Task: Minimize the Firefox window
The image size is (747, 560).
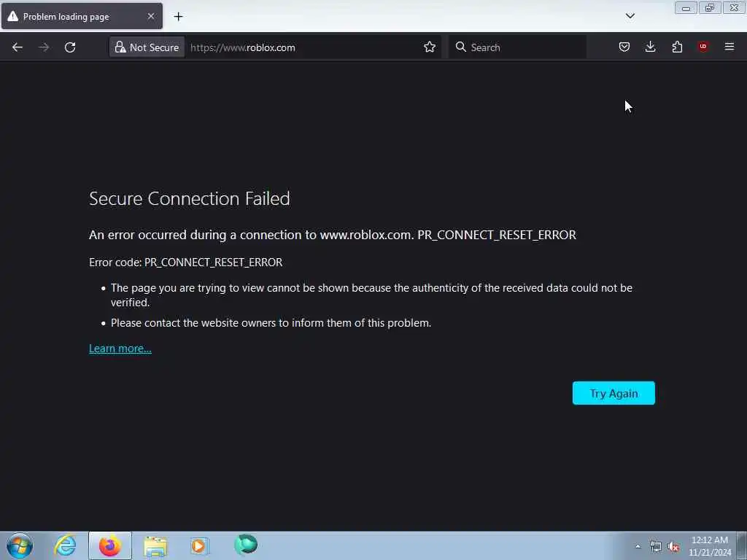Action: coord(686,8)
